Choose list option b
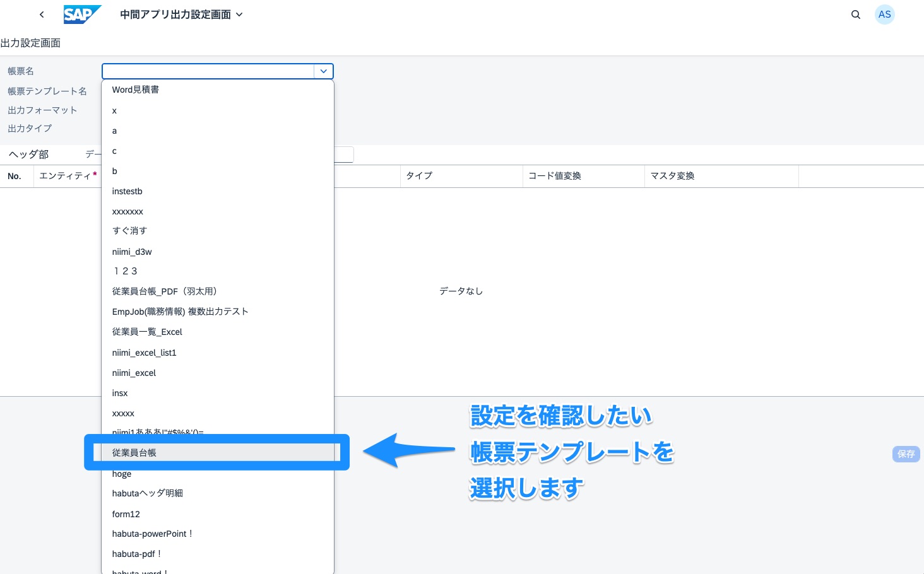The width and height of the screenshot is (924, 574). [218, 171]
